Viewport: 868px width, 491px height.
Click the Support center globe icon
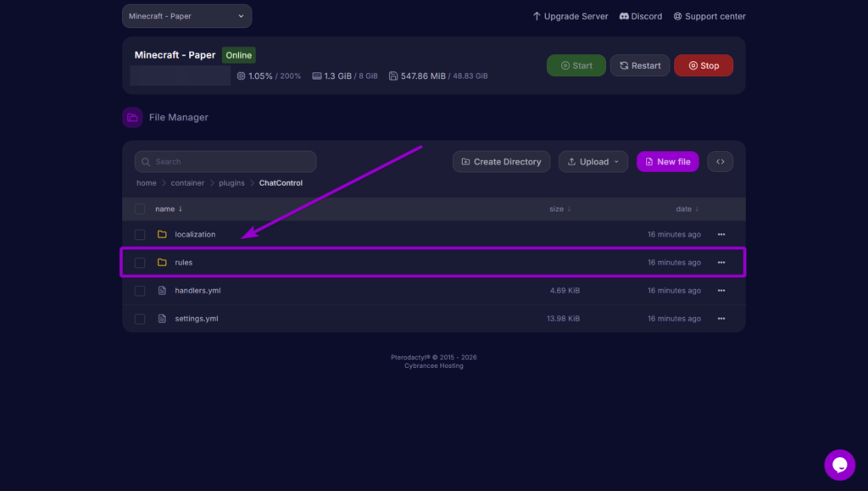click(x=676, y=15)
